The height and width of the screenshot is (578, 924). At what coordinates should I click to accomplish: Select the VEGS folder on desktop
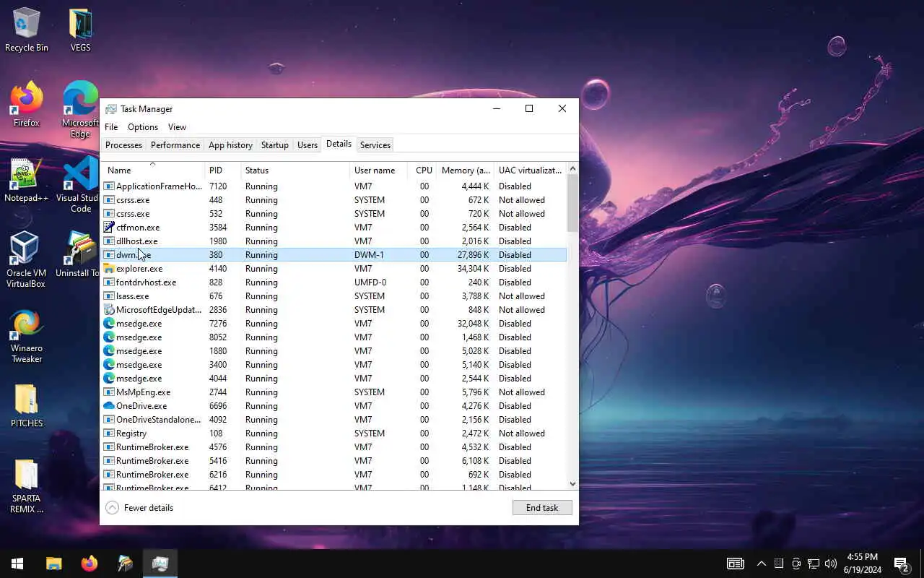coord(80,30)
